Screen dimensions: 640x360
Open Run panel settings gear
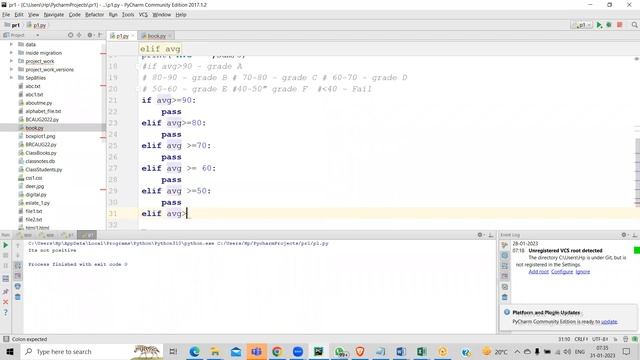[x=480, y=235]
